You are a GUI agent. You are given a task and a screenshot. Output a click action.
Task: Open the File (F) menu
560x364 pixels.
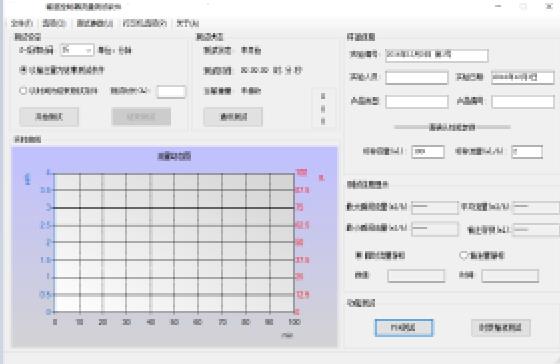22,24
